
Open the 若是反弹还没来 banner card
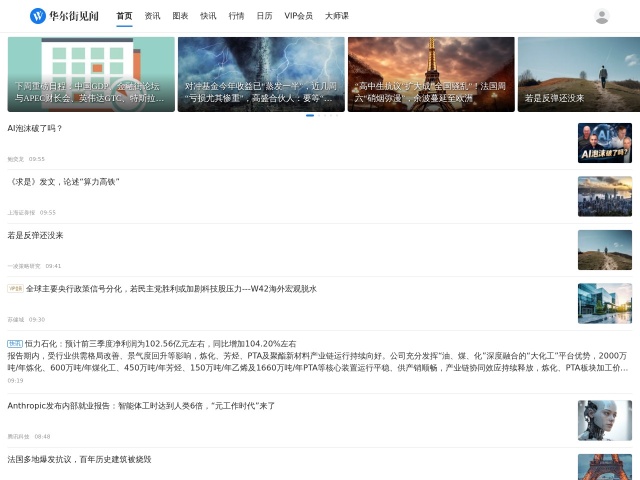click(579, 74)
